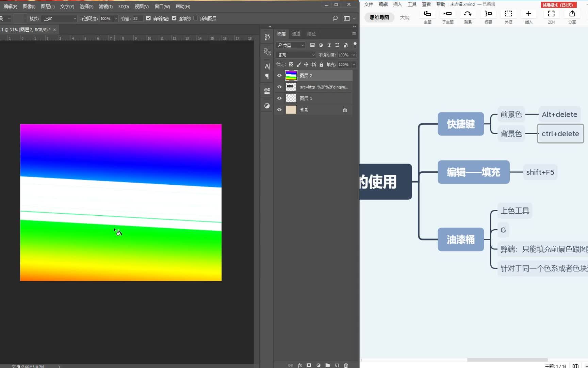This screenshot has width=588, height=368.
Task: Create new group folder icon
Action: tap(327, 365)
